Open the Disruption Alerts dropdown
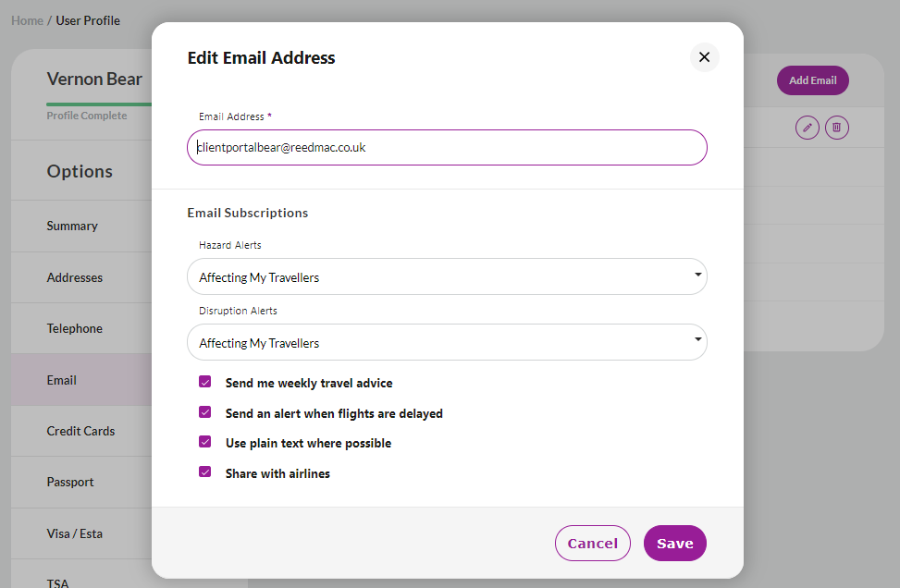The width and height of the screenshot is (900, 588). [x=447, y=342]
